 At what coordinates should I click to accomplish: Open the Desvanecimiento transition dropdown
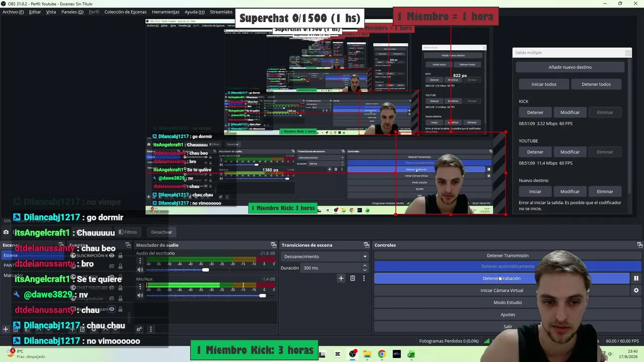pyautogui.click(x=325, y=256)
